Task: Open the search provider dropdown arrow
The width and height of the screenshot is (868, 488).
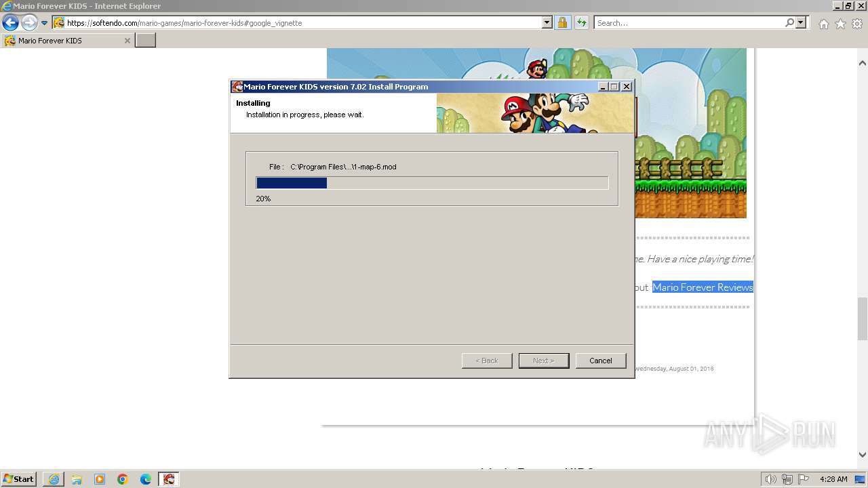Action: [x=801, y=22]
